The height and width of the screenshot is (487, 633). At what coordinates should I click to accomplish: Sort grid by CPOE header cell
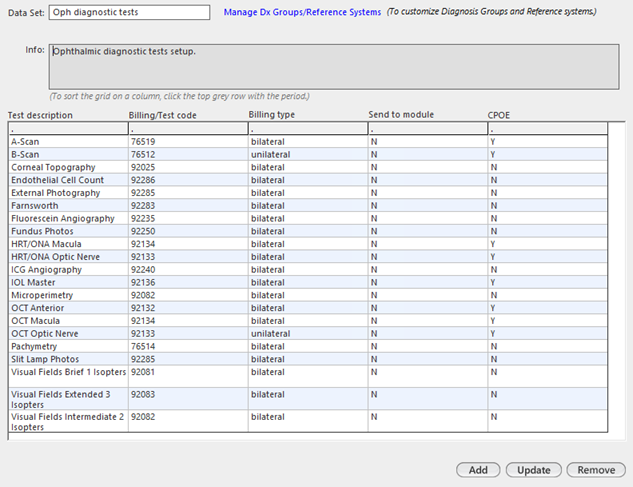tap(547, 129)
